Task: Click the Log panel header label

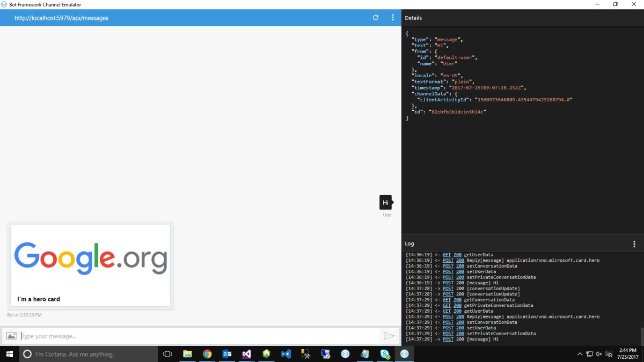Action: 409,243
